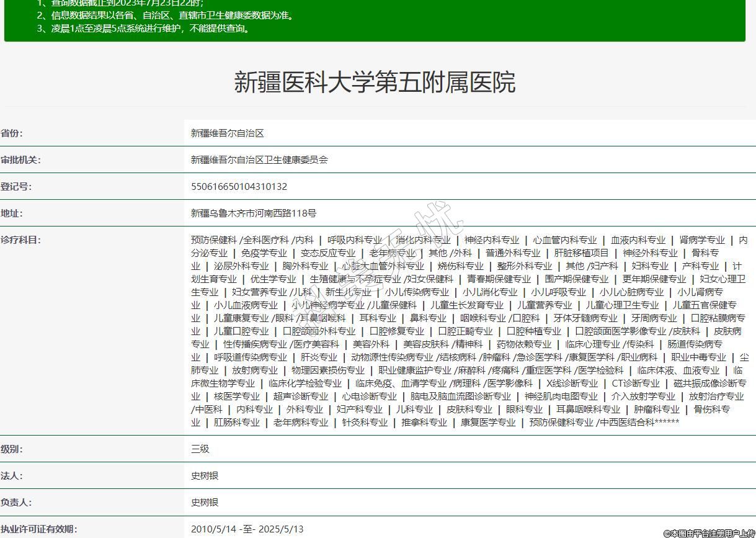The width and height of the screenshot is (756, 538).
Task: Click the 级别 row label
Action: tap(12, 449)
